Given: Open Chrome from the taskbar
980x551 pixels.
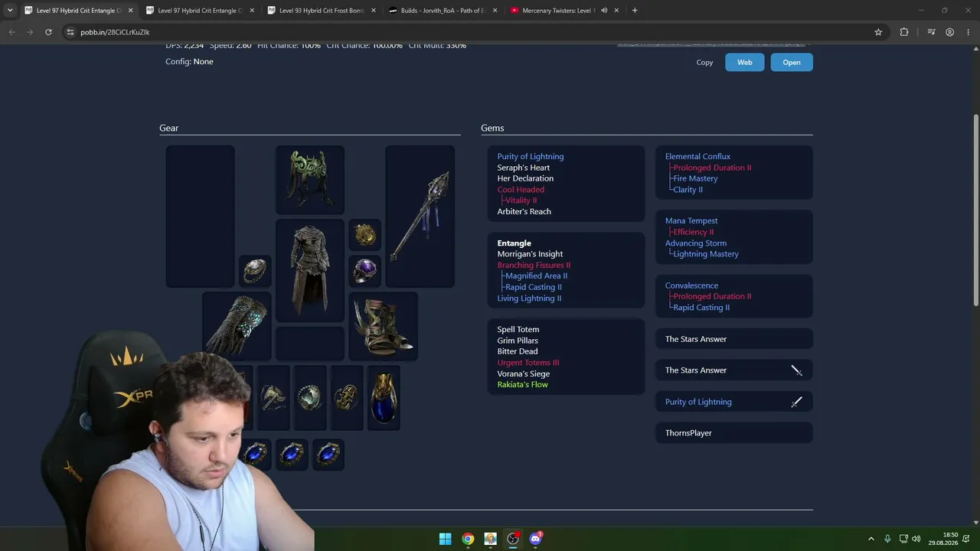Looking at the screenshot, I should (468, 539).
